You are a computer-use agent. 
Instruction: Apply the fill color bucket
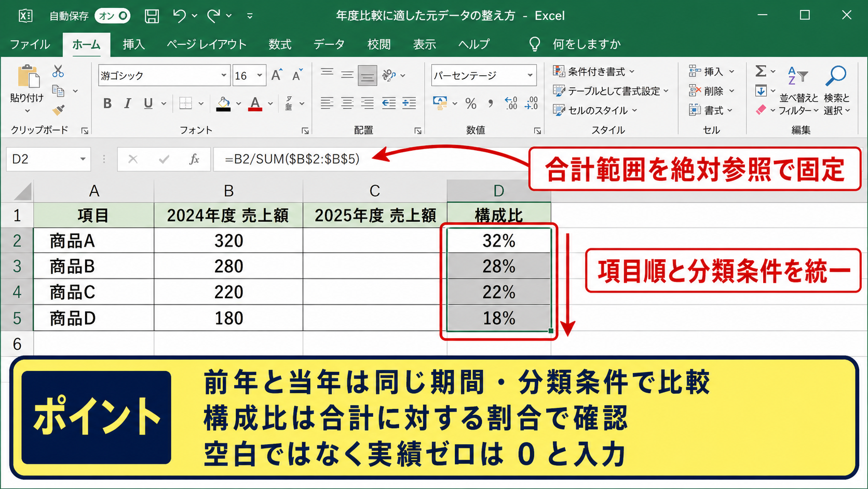224,103
